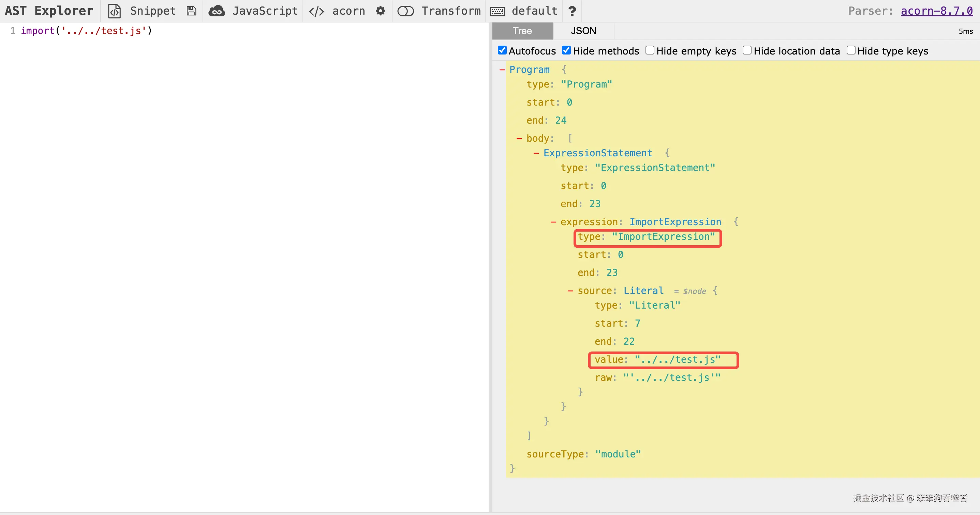Collapse the Program root node
The width and height of the screenshot is (980, 515).
click(x=502, y=69)
